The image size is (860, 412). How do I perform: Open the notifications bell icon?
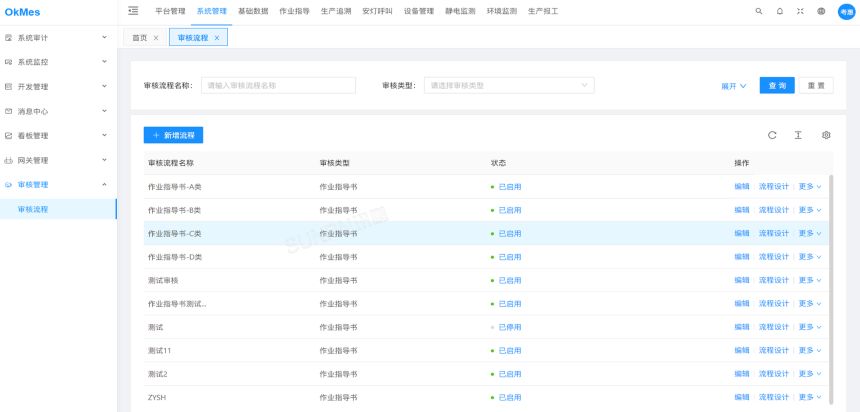(x=779, y=11)
